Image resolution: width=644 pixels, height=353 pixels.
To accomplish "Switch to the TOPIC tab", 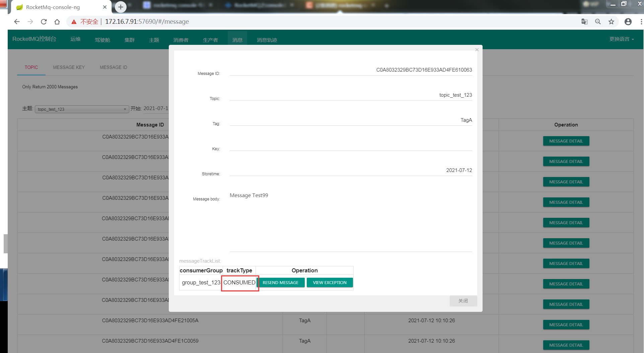I will pyautogui.click(x=31, y=67).
